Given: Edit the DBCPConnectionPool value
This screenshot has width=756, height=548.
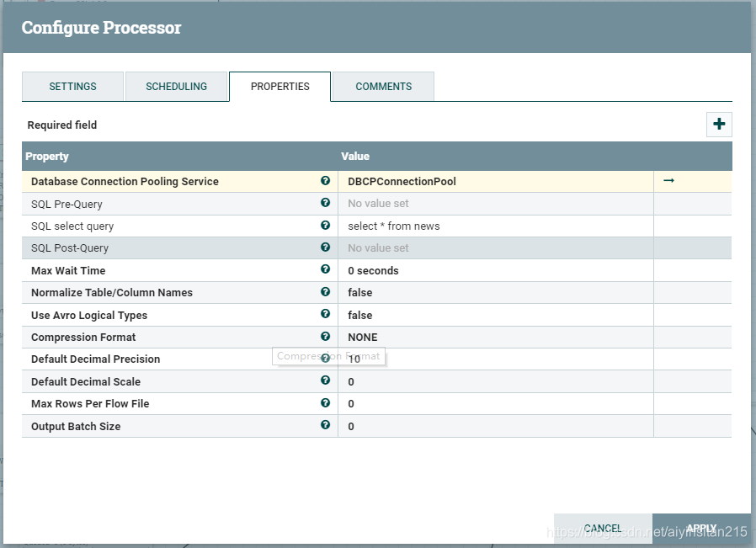Looking at the screenshot, I should pyautogui.click(x=496, y=182).
